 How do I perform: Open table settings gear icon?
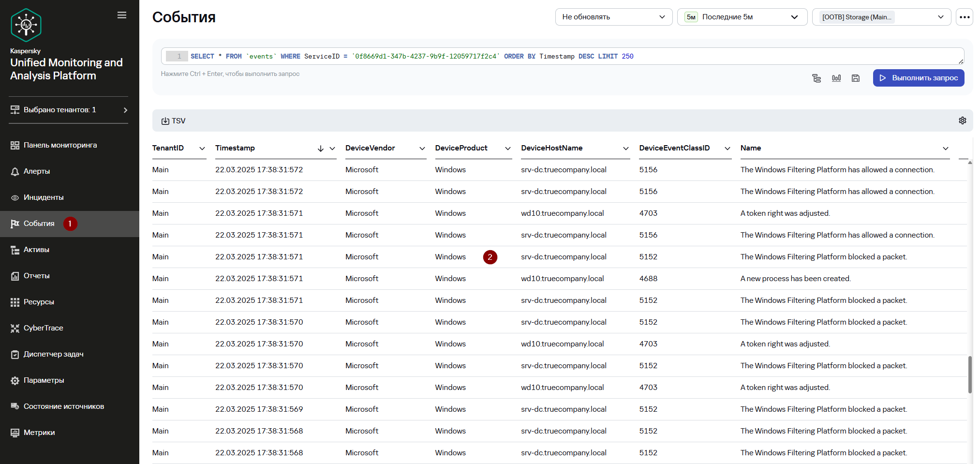962,120
